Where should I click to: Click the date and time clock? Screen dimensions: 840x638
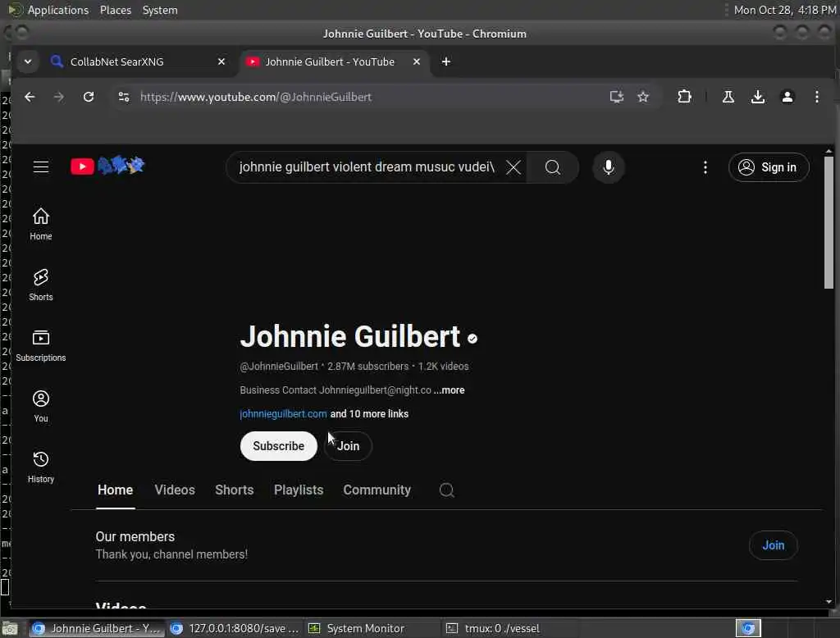pos(784,10)
